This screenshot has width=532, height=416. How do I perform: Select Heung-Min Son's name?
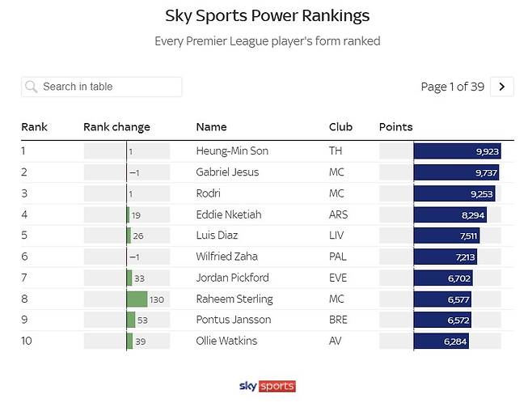click(232, 151)
